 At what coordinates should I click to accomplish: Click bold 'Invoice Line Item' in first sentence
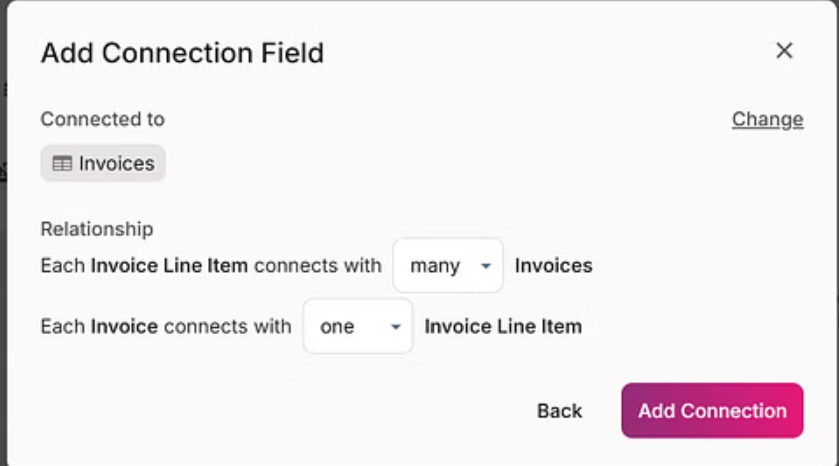click(169, 266)
